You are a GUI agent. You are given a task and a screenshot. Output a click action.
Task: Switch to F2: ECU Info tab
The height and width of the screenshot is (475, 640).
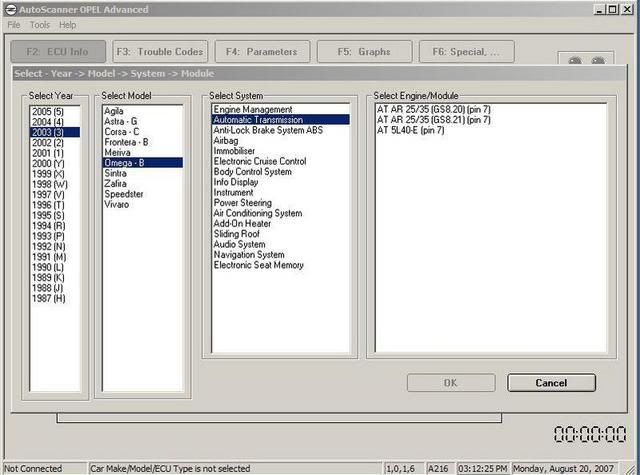click(x=58, y=51)
